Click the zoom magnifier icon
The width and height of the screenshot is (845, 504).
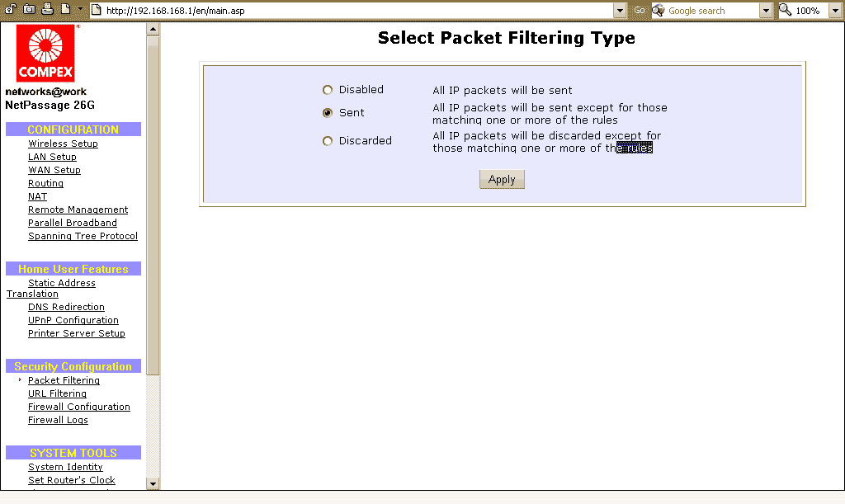click(x=786, y=11)
